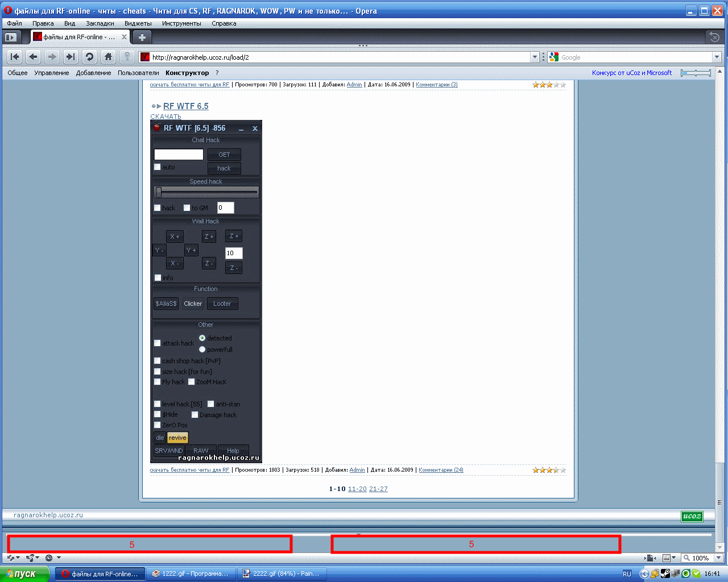This screenshot has height=582, width=728.
Task: Click the СКАЧАТЬ download link
Action: [x=166, y=117]
